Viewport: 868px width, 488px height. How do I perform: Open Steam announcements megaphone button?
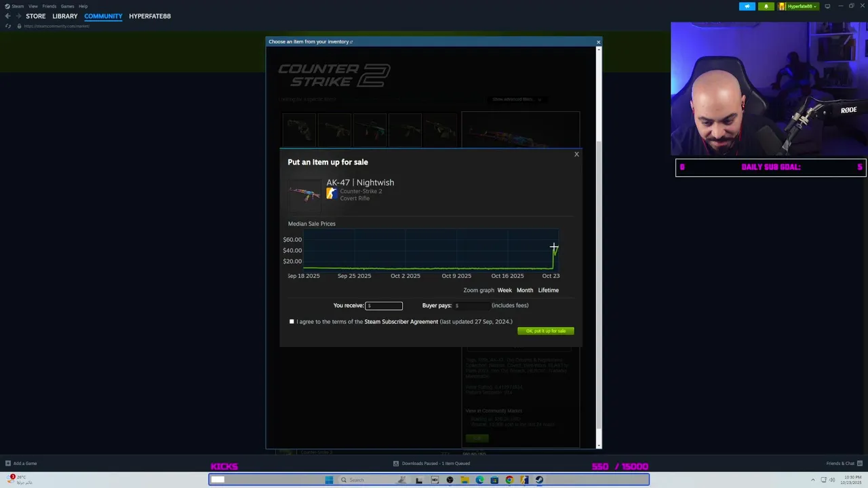(747, 6)
